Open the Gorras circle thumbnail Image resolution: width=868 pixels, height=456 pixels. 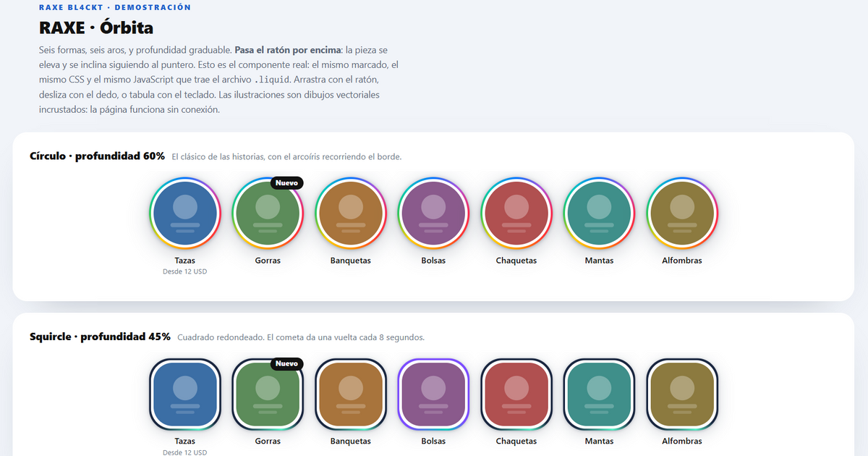[x=268, y=213]
